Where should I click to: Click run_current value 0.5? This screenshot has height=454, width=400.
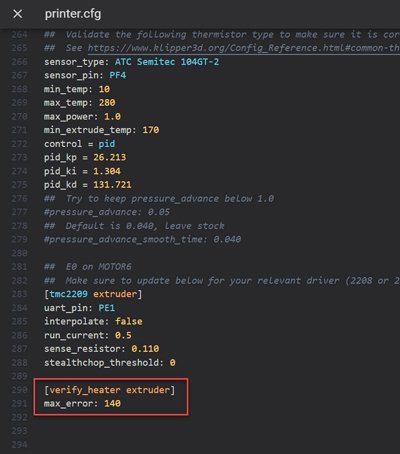click(123, 335)
